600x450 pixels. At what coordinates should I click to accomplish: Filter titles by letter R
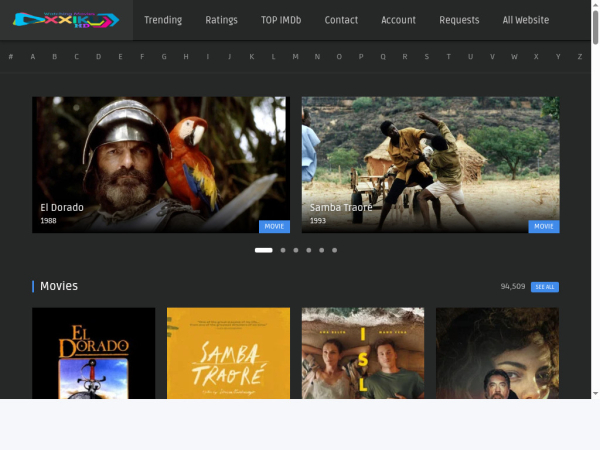404,57
